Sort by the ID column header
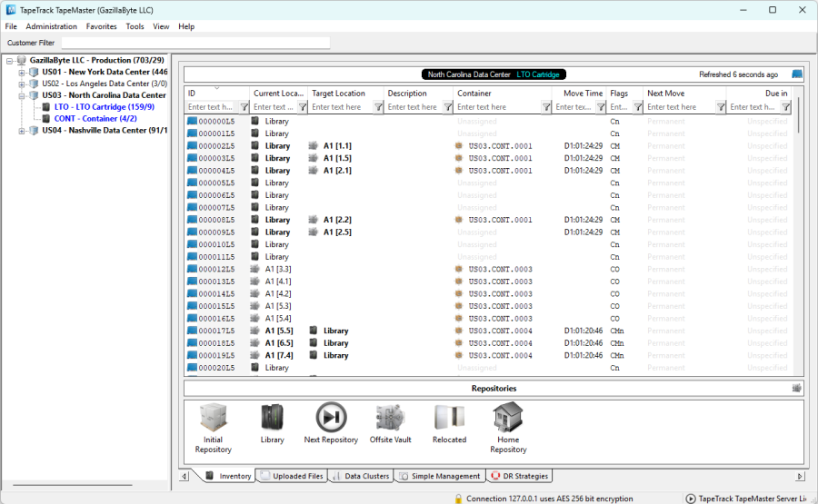 click(216, 94)
